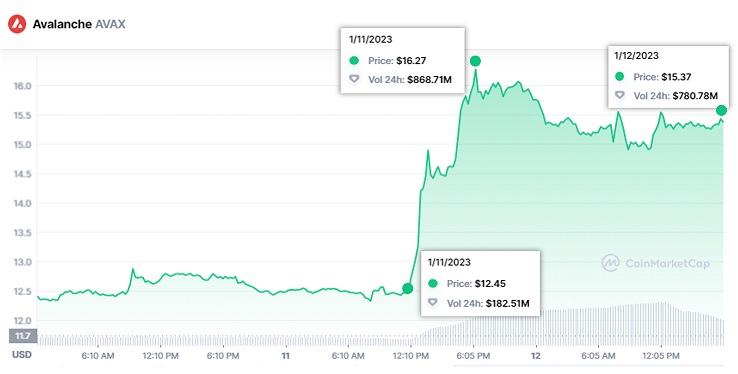Select the chart marker at $12.45

click(408, 288)
